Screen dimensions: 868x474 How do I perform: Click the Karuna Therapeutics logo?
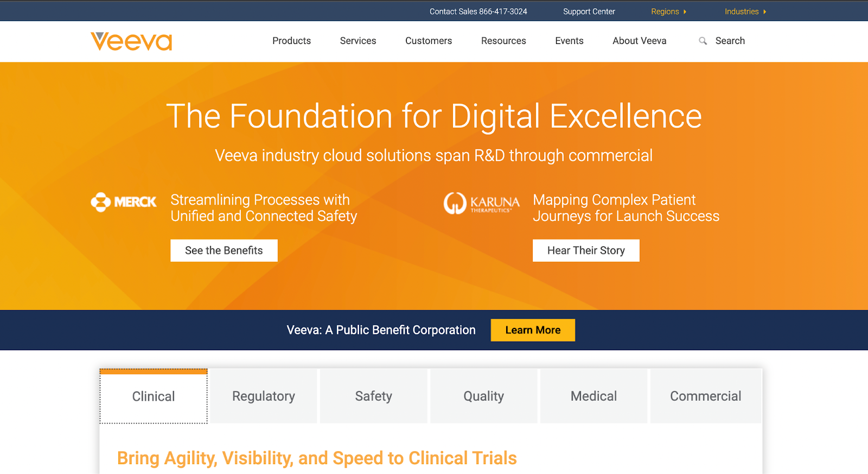[481, 203]
